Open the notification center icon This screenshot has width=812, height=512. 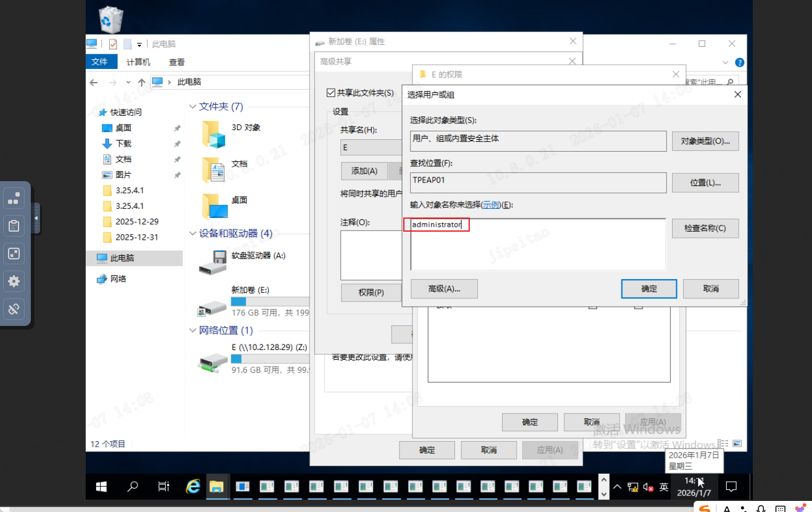point(731,487)
